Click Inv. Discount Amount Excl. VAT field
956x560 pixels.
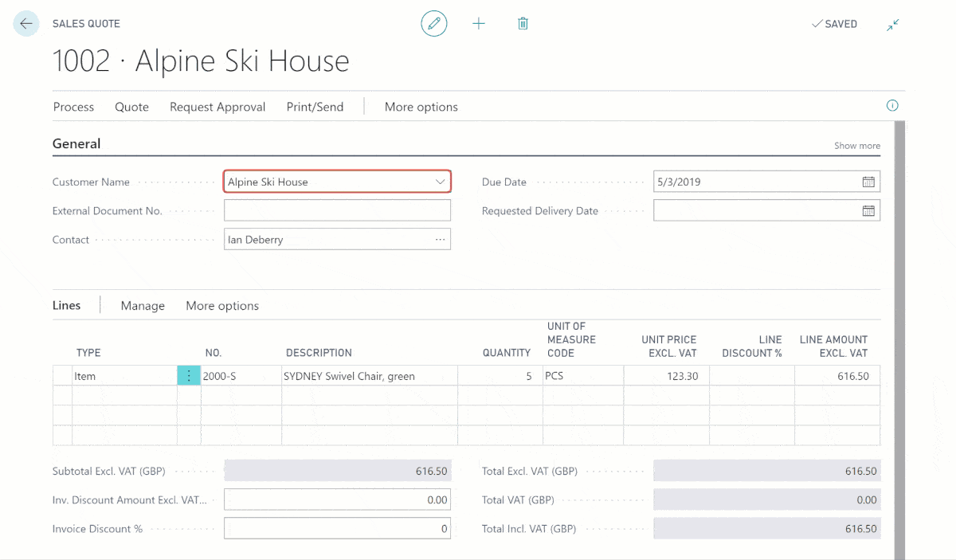(337, 499)
